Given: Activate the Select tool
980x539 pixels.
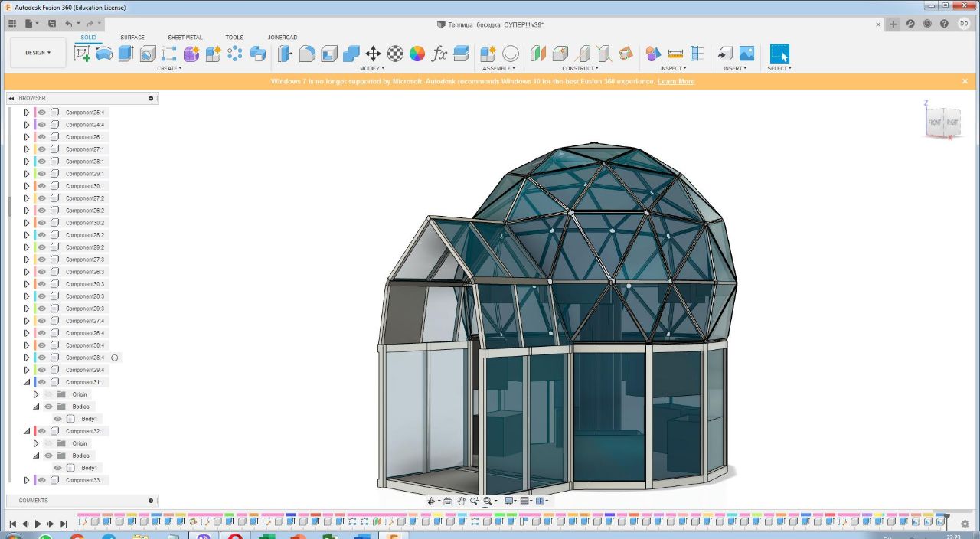Looking at the screenshot, I should (x=779, y=54).
